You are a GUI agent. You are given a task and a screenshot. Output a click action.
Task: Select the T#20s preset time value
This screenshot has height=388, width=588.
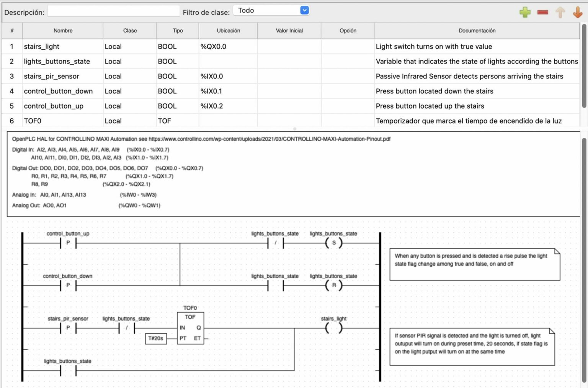pos(156,339)
